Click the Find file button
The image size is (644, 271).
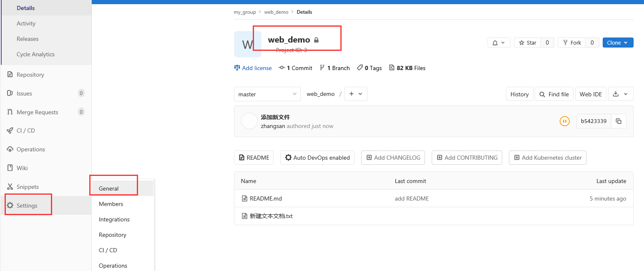pyautogui.click(x=554, y=94)
